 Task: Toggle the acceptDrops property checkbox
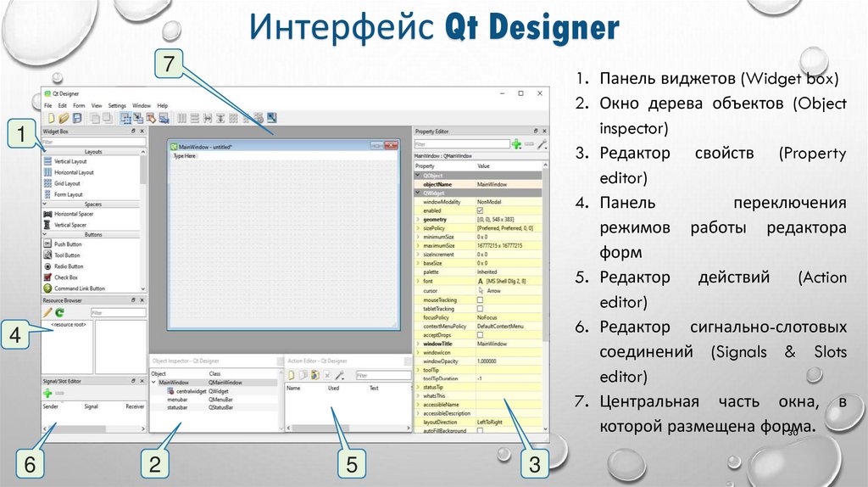(480, 334)
